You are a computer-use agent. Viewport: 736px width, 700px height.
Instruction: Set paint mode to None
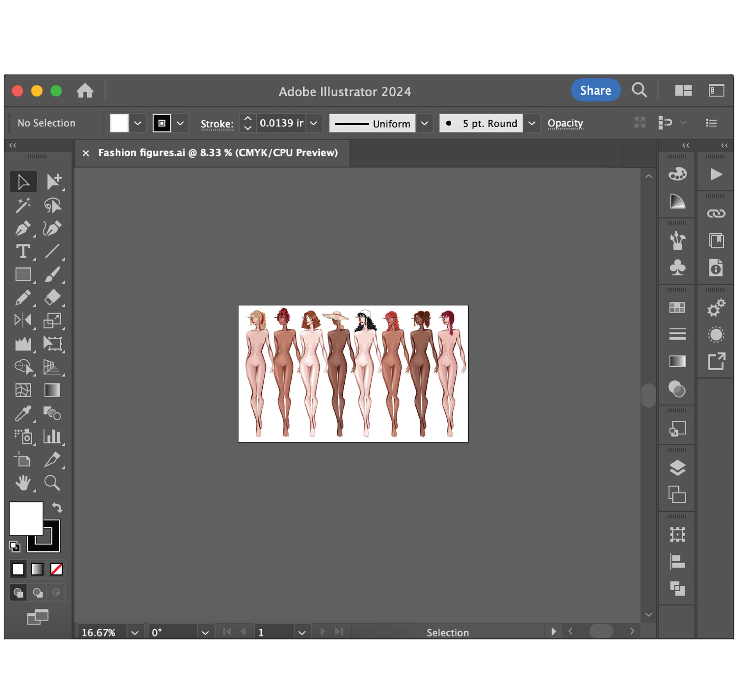[x=57, y=569]
